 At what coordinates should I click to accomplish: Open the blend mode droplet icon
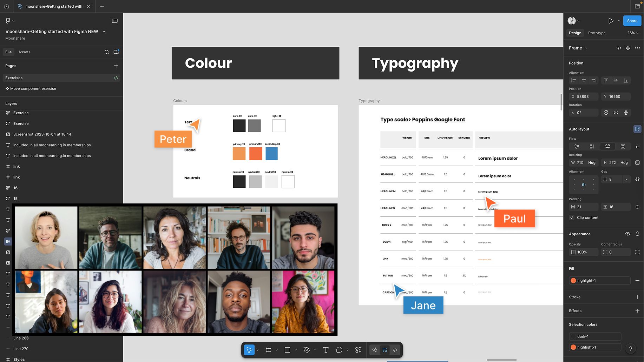(637, 234)
